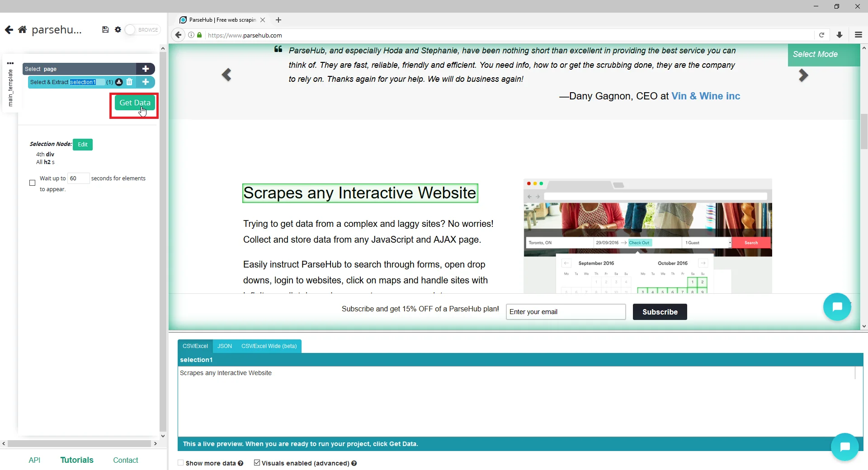Click the sidebar horizontal scrollbar
The height and width of the screenshot is (470, 868).
point(80,444)
